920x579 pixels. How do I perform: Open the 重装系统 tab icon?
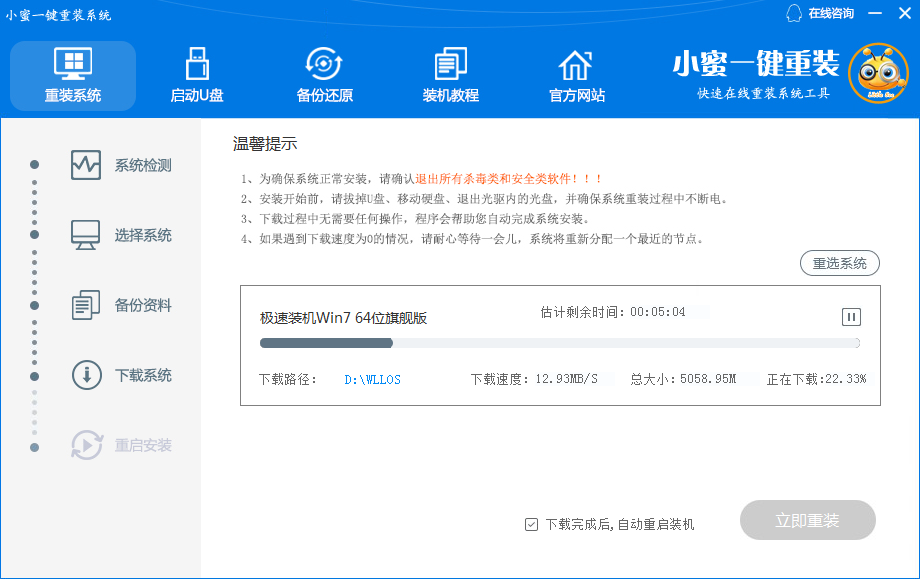tap(73, 65)
